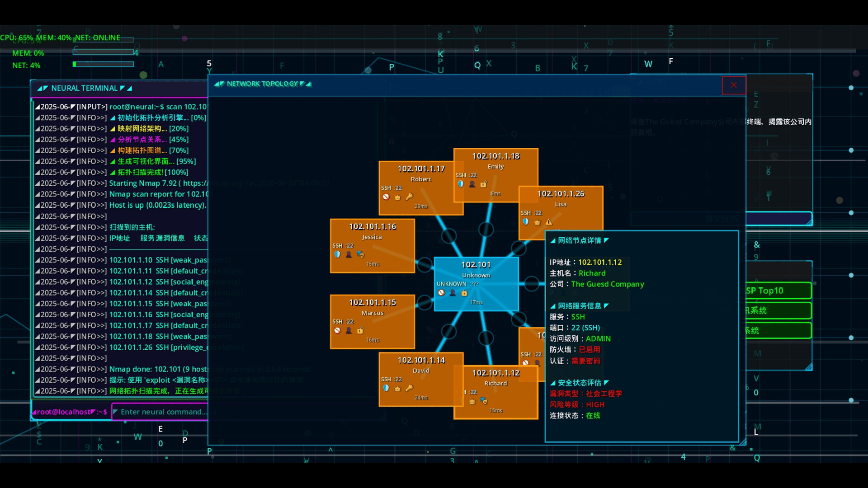This screenshot has width=868, height=488.
Task: Select the crown icon on Robert's node
Action: pos(397,197)
